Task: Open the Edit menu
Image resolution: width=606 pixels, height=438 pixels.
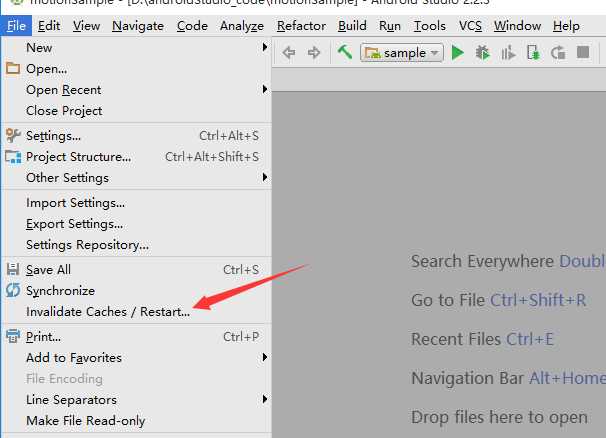Action: click(x=49, y=26)
